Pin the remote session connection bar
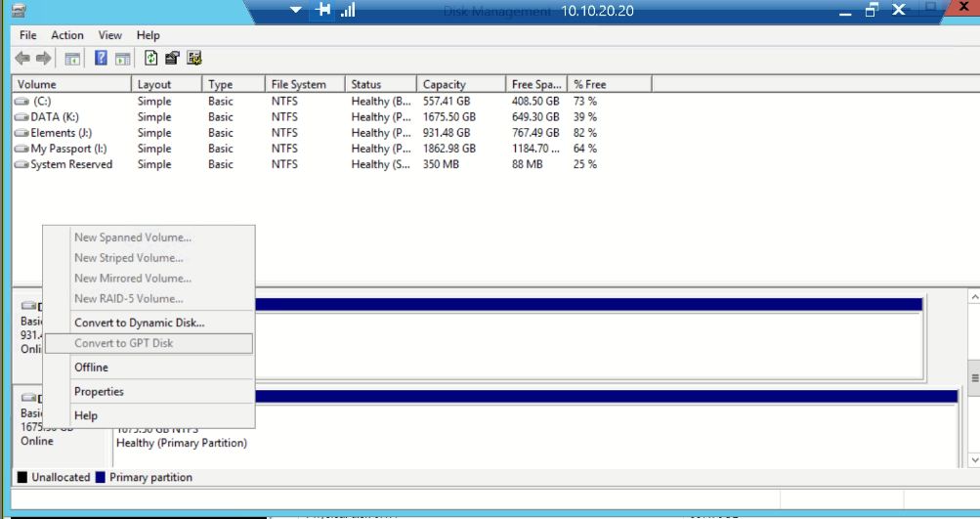The width and height of the screenshot is (980, 519). coord(323,11)
